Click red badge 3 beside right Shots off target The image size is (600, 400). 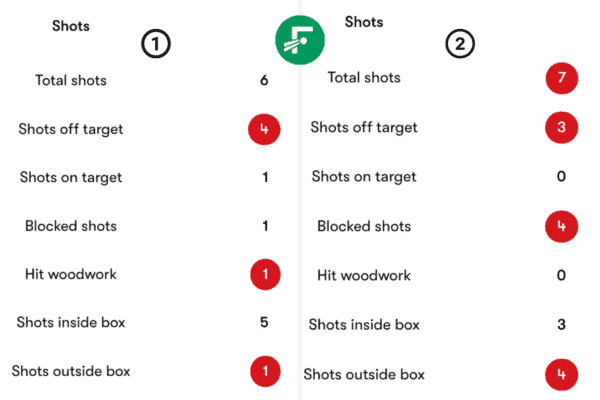point(561,127)
